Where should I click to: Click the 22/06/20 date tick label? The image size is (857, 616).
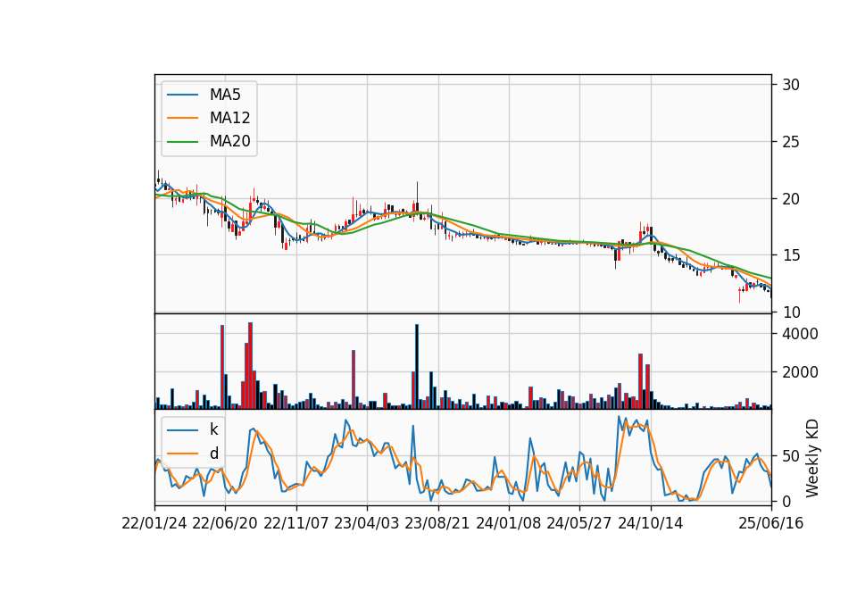tap(225, 523)
